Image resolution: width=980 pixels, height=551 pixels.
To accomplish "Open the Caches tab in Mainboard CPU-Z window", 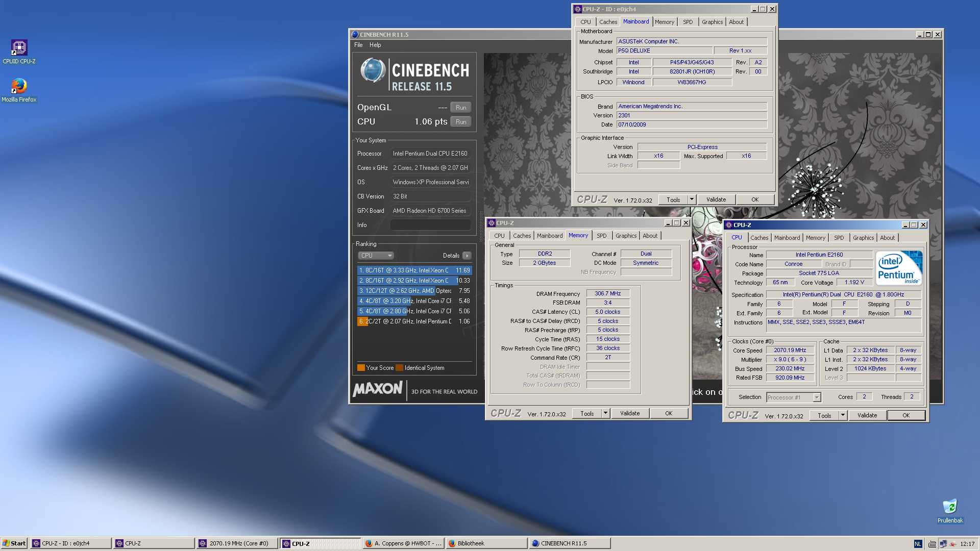I will (608, 22).
